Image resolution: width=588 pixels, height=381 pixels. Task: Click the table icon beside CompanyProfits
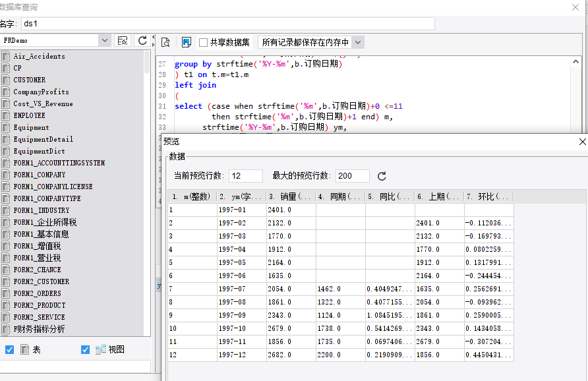click(6, 92)
